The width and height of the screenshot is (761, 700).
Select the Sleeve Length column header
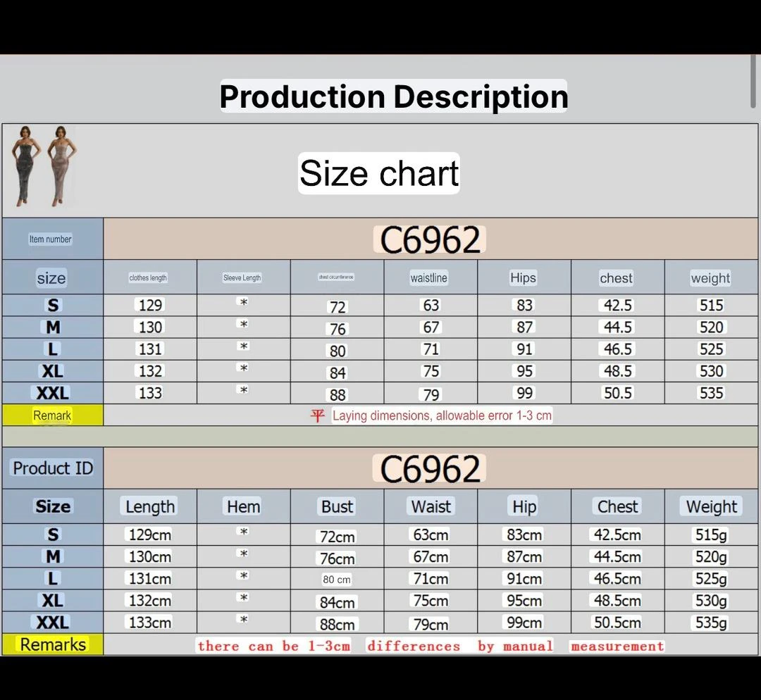click(x=242, y=277)
